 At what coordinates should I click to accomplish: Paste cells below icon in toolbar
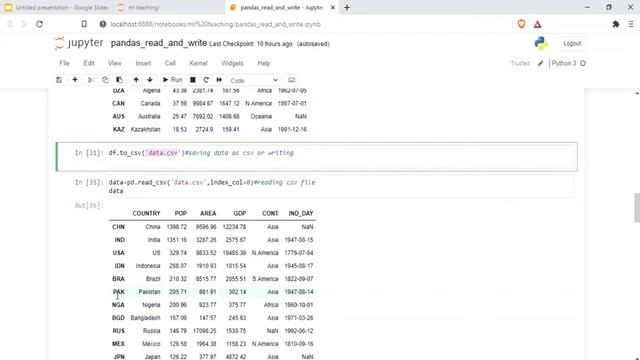[x=119, y=80]
